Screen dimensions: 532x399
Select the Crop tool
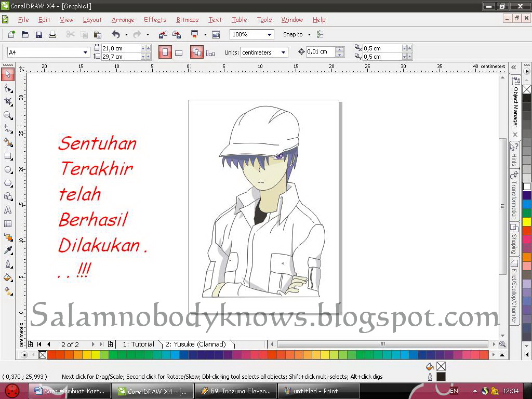(8, 102)
